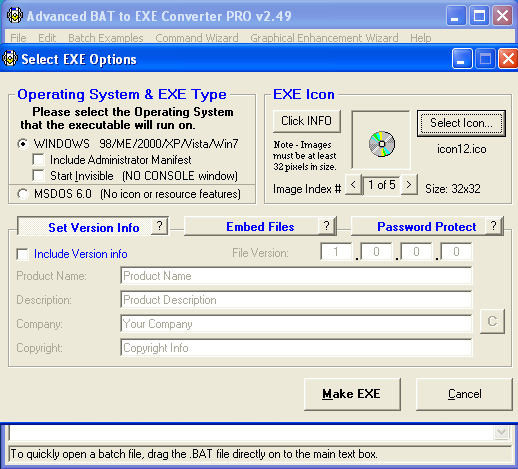The width and height of the screenshot is (518, 469).
Task: Click the fourth File Version number field
Action: pyautogui.click(x=456, y=252)
